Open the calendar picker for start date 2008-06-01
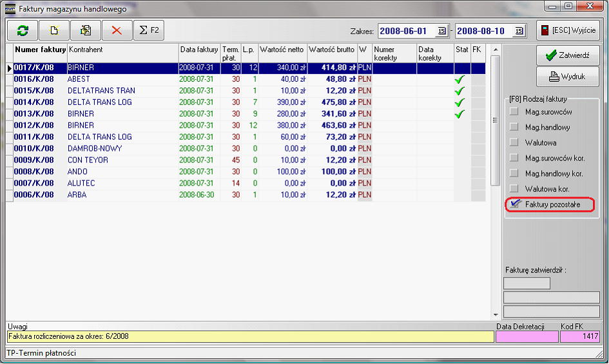 (x=441, y=30)
